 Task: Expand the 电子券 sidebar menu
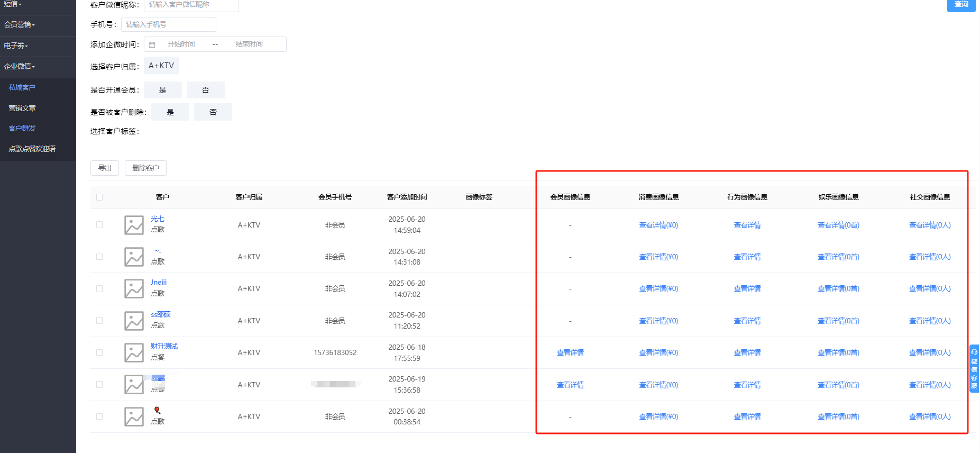pos(38,46)
